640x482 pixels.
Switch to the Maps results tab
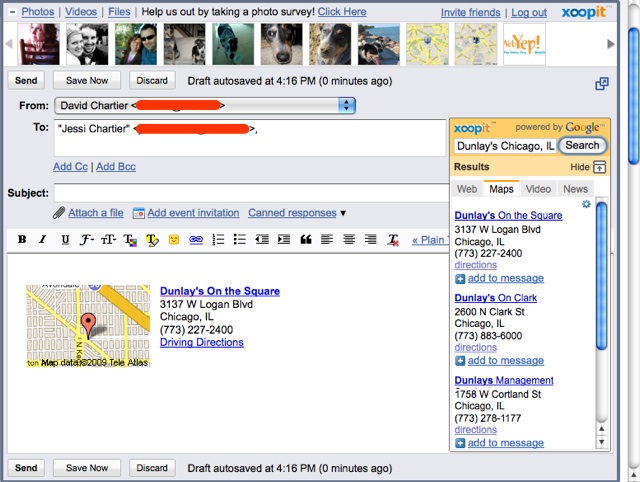(x=501, y=189)
